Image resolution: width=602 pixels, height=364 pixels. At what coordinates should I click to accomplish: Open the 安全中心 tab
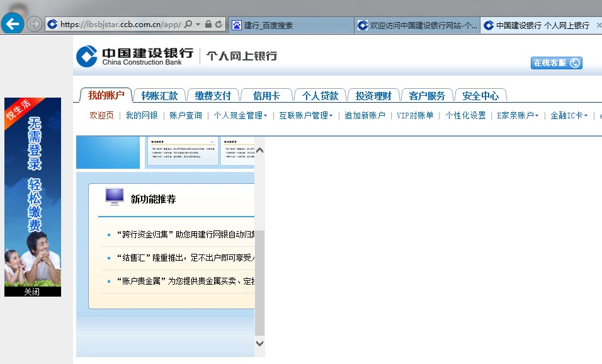pos(480,96)
